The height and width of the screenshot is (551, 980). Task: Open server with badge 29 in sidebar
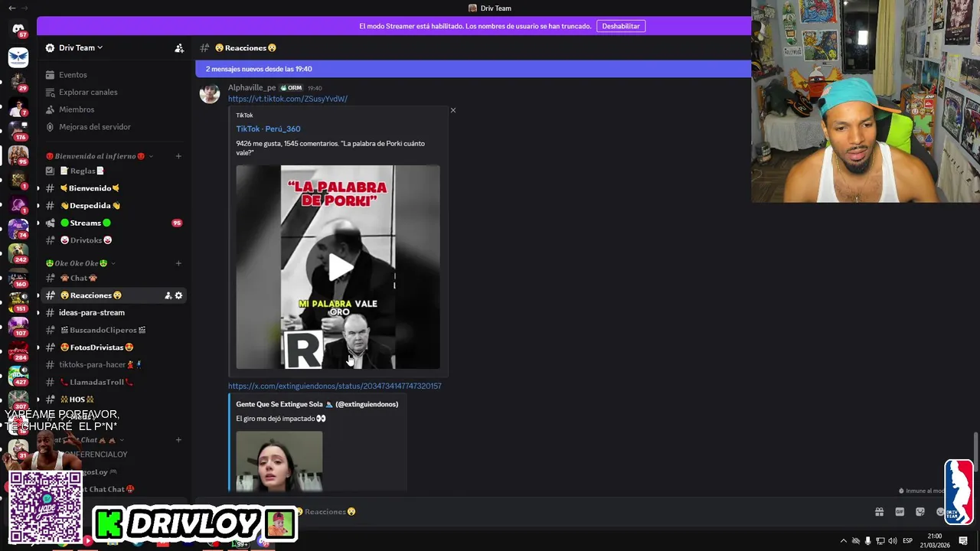coord(18,81)
